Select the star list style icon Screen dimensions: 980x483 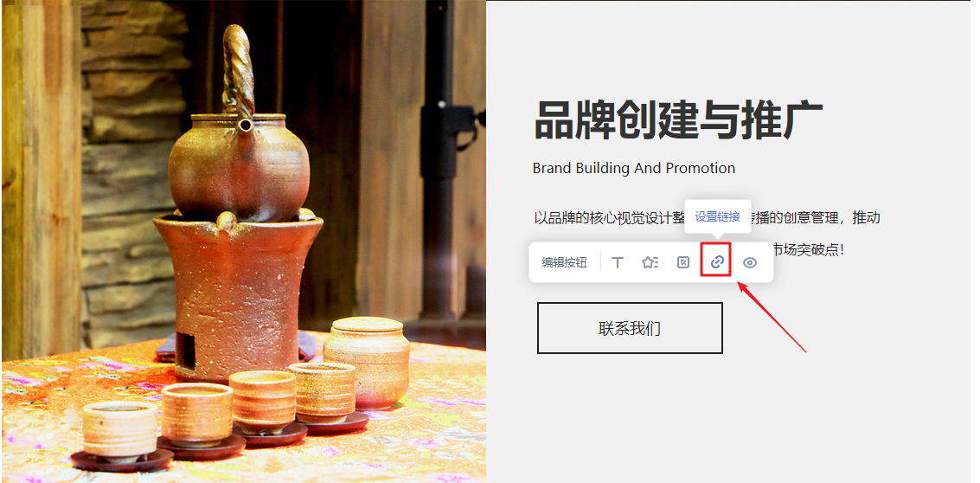coord(650,263)
